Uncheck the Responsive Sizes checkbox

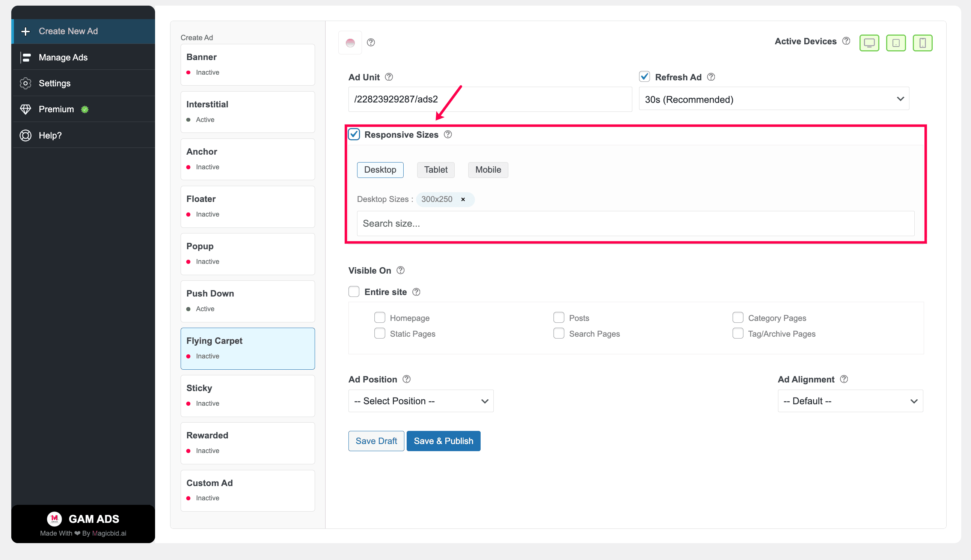tap(354, 134)
